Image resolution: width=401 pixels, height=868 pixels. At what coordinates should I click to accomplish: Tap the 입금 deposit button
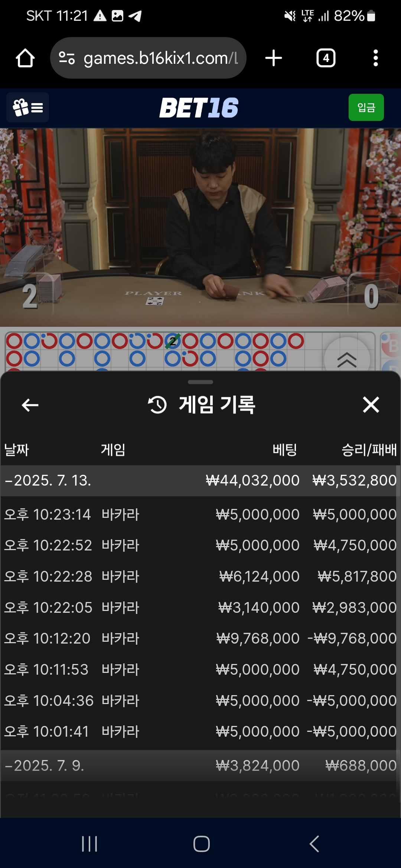[x=366, y=108]
